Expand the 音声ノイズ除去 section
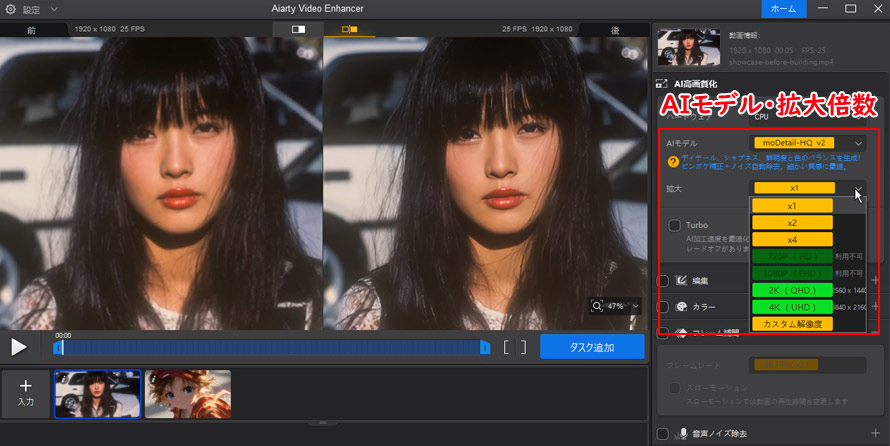The width and height of the screenshot is (890, 446). pyautogui.click(x=875, y=434)
